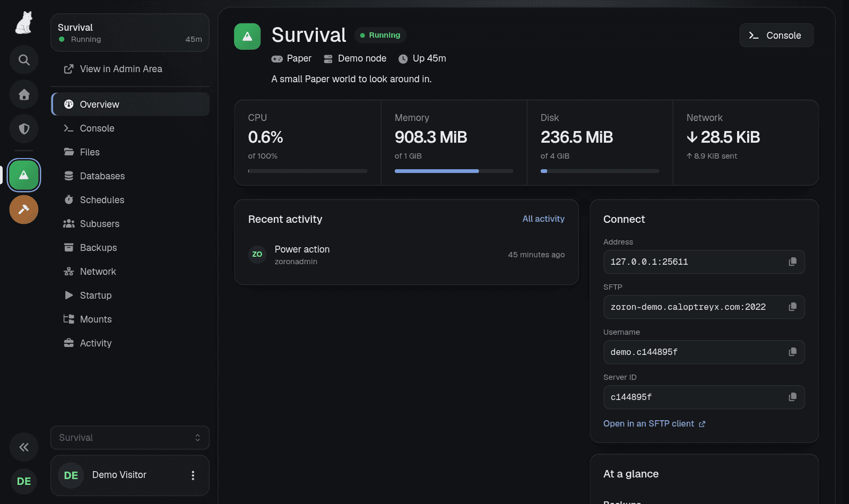This screenshot has height=504, width=849.
Task: Open the Console sidebar item
Action: pos(130,128)
